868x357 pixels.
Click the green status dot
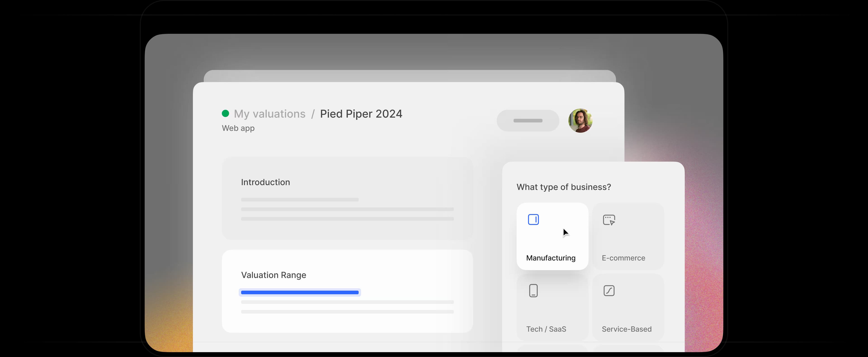[225, 113]
